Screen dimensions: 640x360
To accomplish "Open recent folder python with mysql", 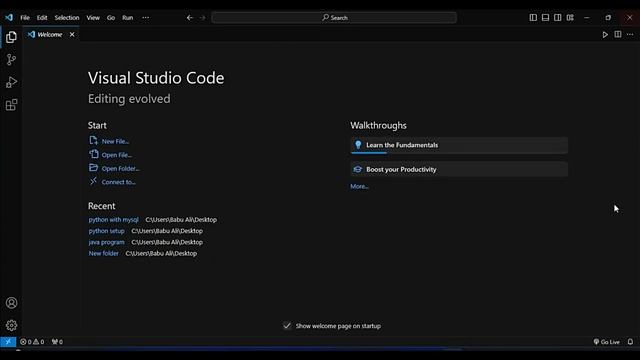I will click(x=113, y=220).
